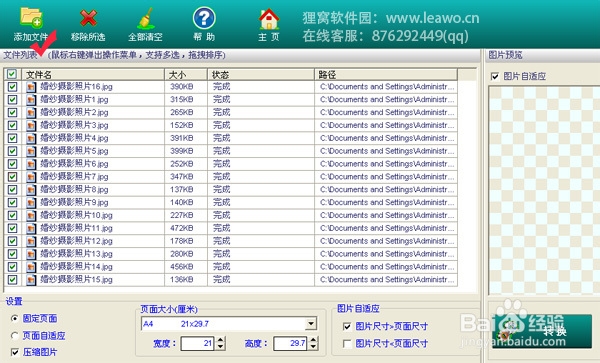600x363 pixels.
Task: Toggle the 图片自适应 preview checkbox
Action: click(495, 77)
